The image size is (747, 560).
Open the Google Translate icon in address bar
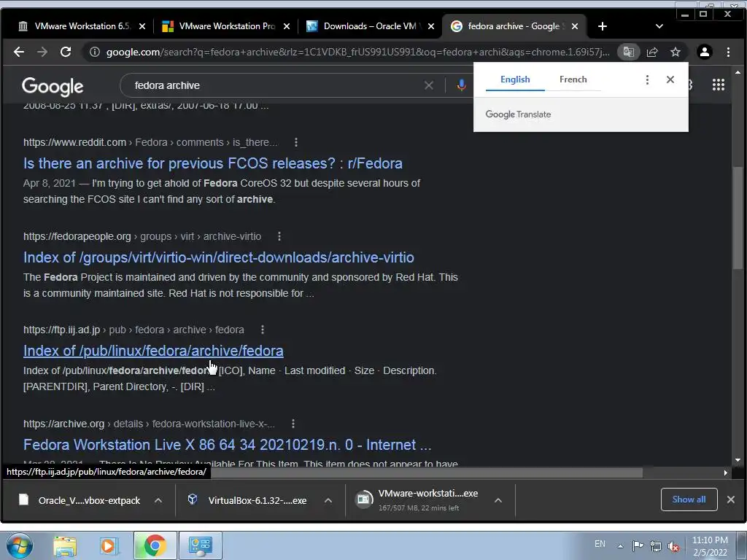(x=628, y=52)
